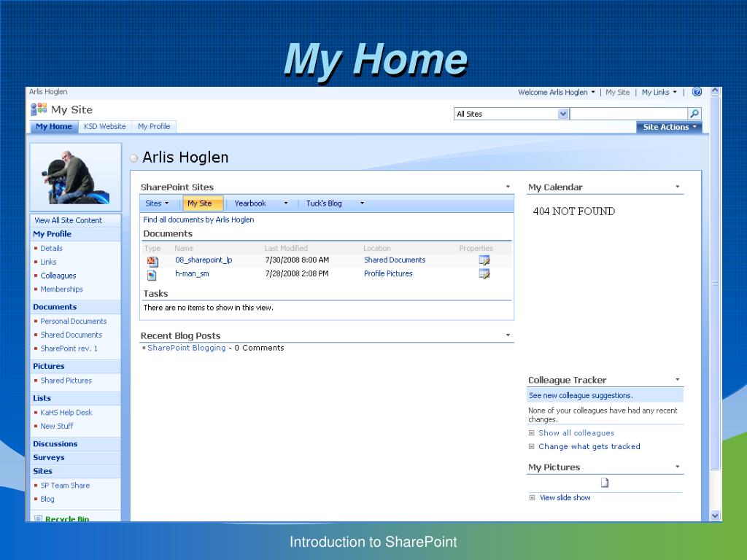Open the Colleague Tracker web part menu
This screenshot has width=747, height=560.
point(678,379)
